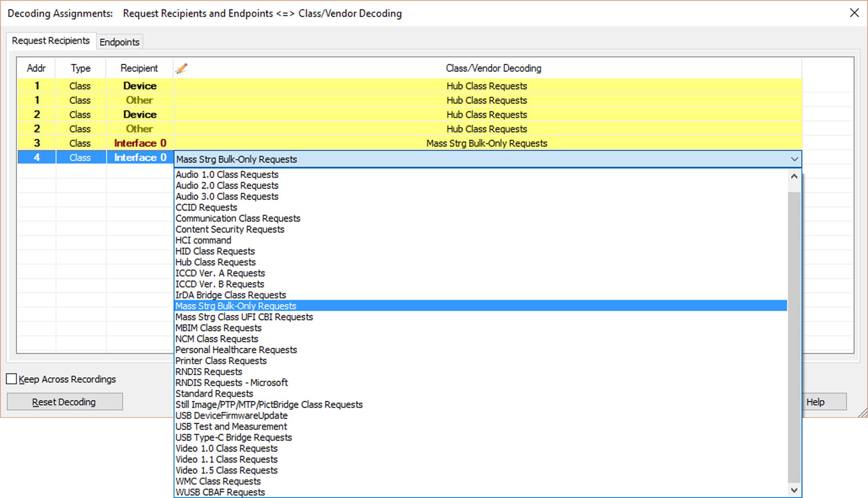Click the dropdown list scroll-down arrow

[794, 490]
